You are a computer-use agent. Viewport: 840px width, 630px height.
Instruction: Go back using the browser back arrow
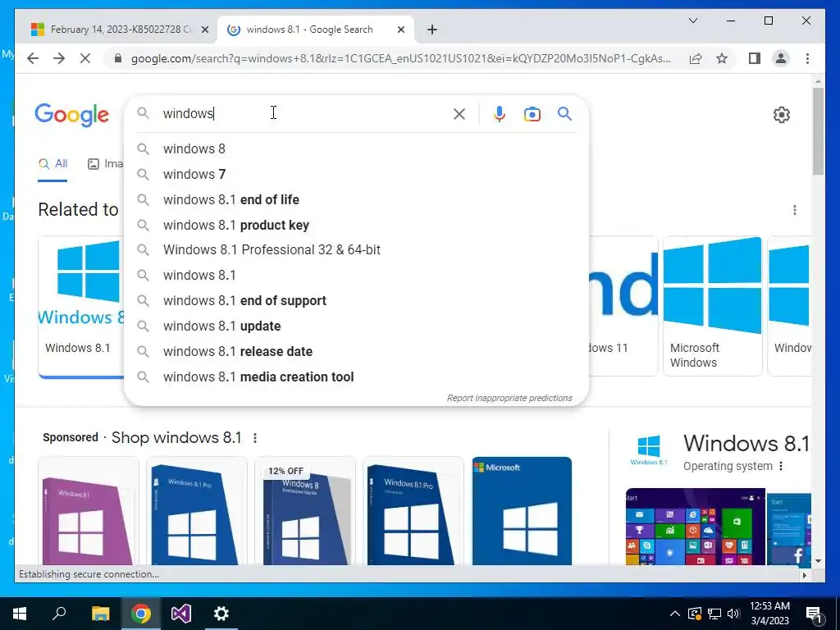(x=33, y=58)
